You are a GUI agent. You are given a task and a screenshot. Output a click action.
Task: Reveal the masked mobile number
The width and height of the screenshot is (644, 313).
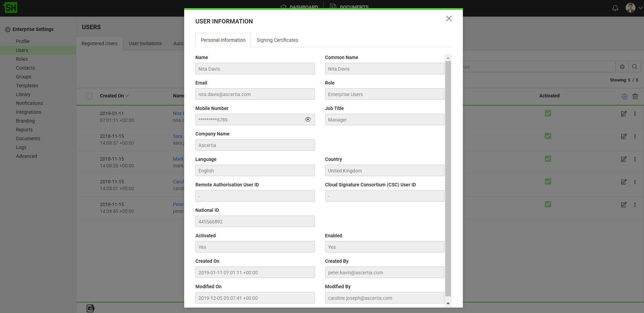pyautogui.click(x=308, y=119)
